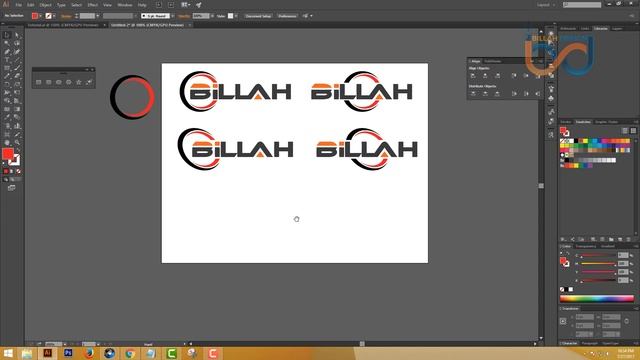Image resolution: width=640 pixels, height=360 pixels.
Task: Click Vertical Align Center in Align panel
Action: coord(526,76)
